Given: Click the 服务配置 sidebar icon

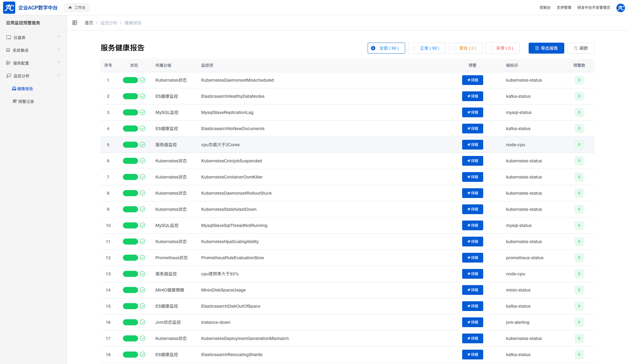Looking at the screenshot, I should point(9,63).
